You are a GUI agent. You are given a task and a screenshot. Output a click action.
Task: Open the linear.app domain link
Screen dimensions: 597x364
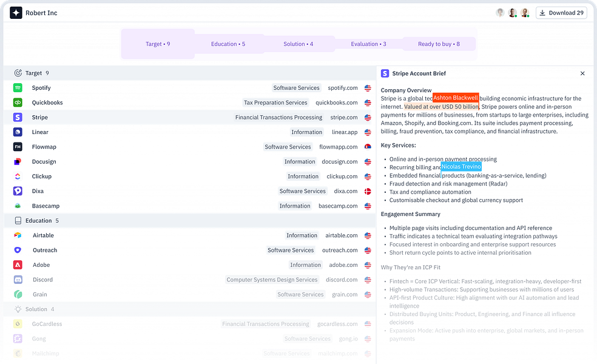[345, 132]
